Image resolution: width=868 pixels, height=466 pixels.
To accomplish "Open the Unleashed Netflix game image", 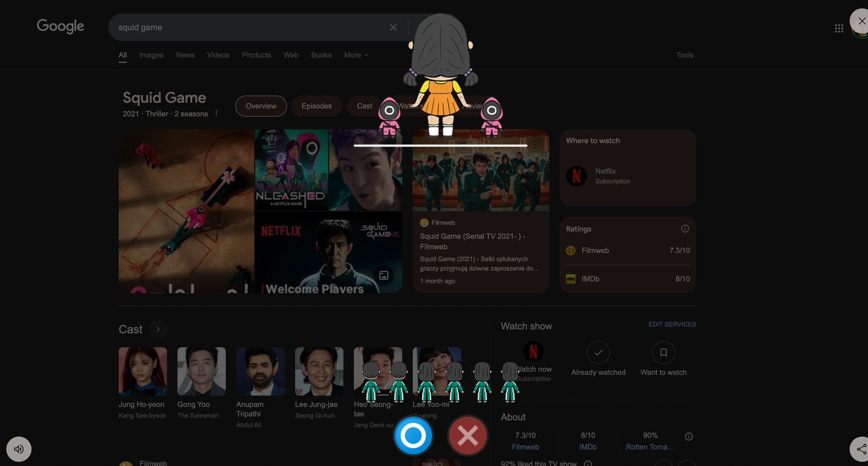I will (x=291, y=170).
